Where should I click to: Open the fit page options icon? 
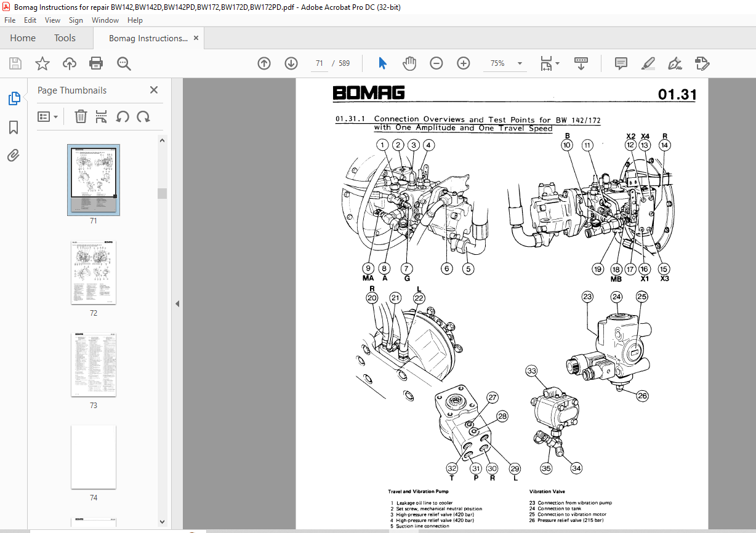click(549, 63)
